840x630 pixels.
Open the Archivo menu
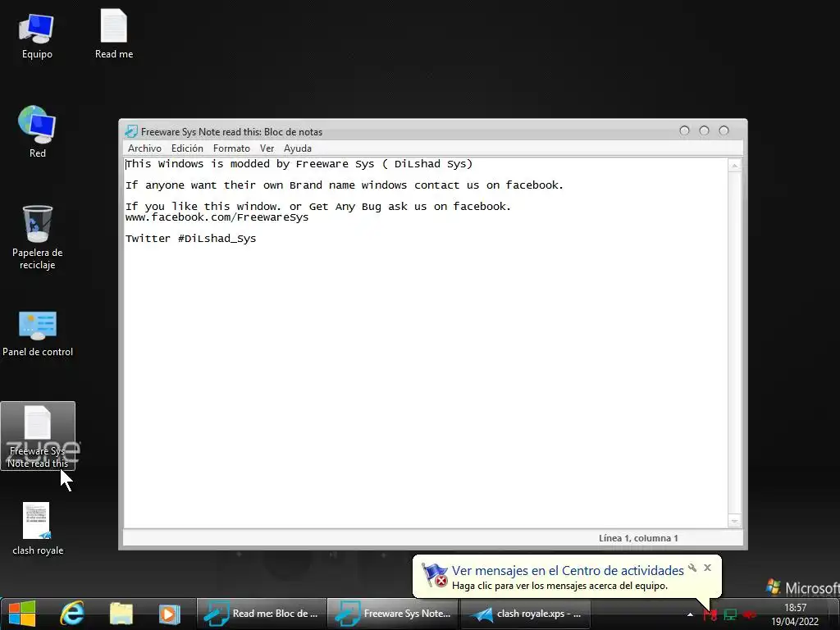(144, 148)
